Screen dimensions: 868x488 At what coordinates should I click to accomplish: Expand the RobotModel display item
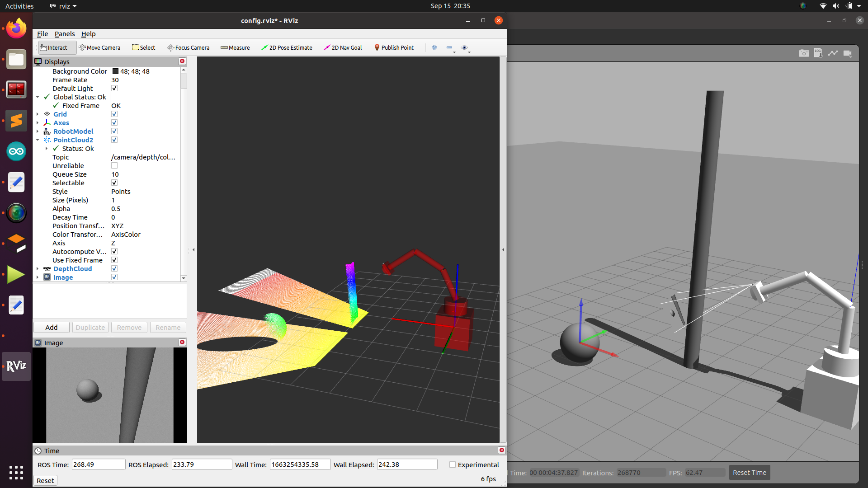point(38,131)
